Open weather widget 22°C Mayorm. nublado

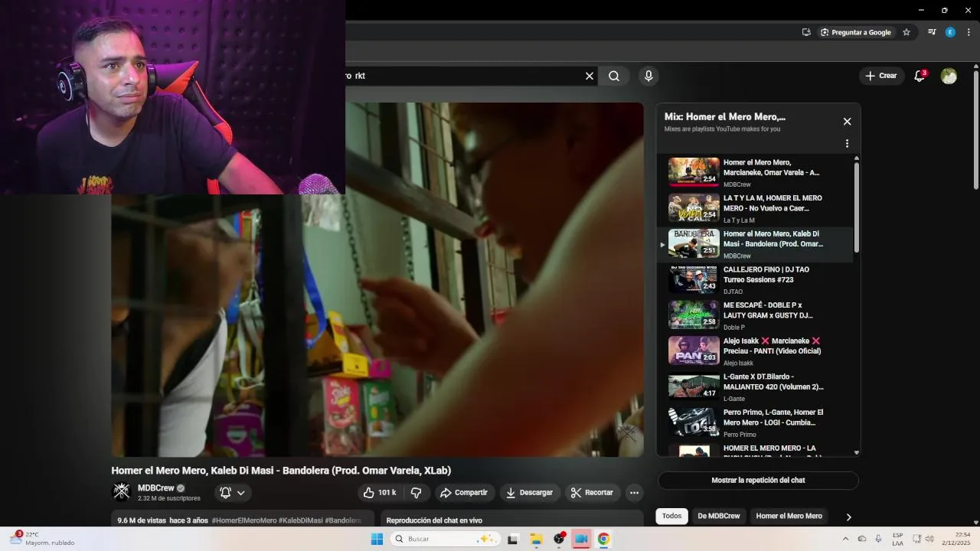pyautogui.click(x=42, y=539)
